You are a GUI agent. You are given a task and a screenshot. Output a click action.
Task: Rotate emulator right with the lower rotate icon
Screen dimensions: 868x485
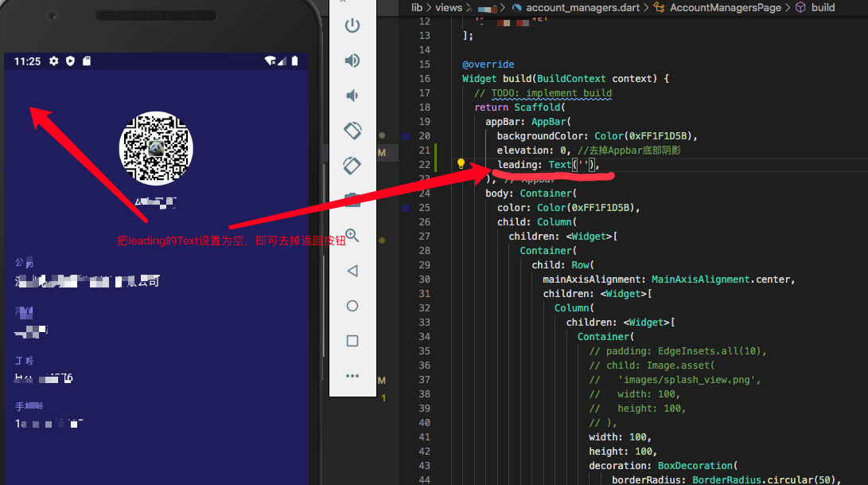(352, 165)
